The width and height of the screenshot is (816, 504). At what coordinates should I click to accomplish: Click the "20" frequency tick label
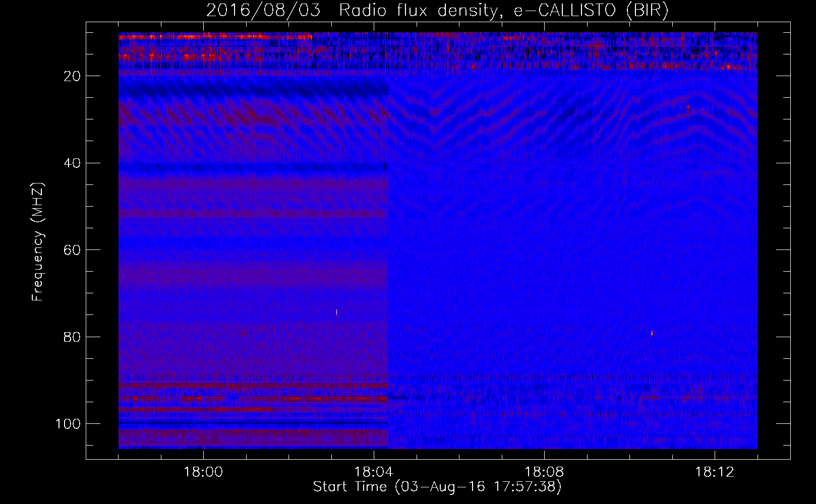click(73, 76)
